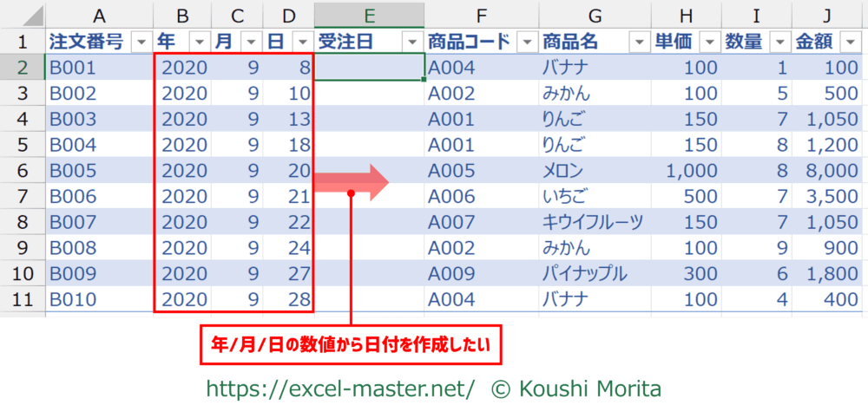Image resolution: width=868 pixels, height=405 pixels.
Task: Open the 注文番号 filter dropdown
Action: (x=140, y=42)
